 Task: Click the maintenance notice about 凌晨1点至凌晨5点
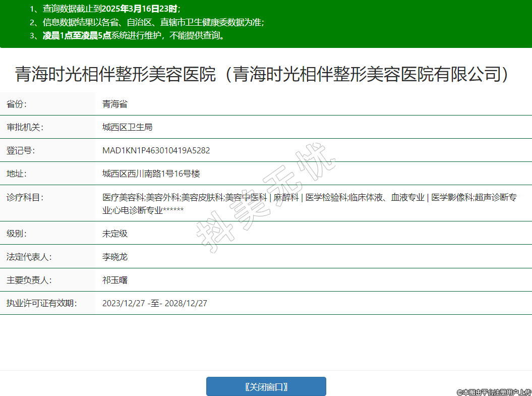click(x=127, y=35)
